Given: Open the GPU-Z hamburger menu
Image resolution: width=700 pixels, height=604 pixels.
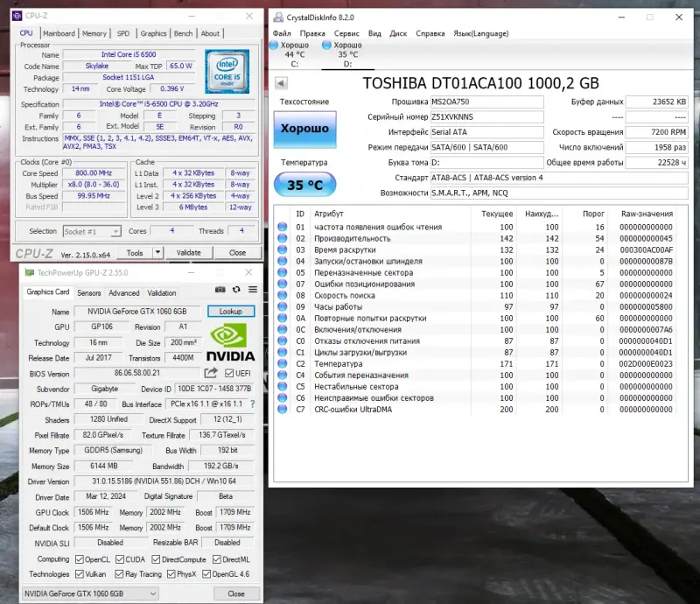Looking at the screenshot, I should 253,290.
